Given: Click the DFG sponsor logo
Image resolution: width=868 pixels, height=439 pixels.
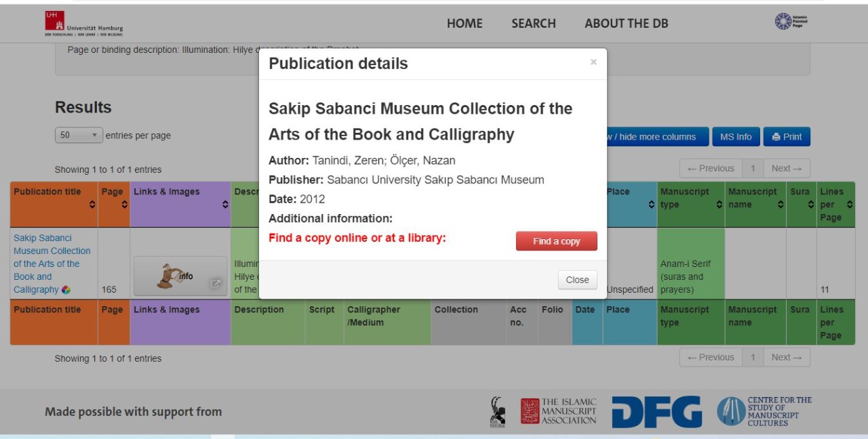Looking at the screenshot, I should [656, 412].
